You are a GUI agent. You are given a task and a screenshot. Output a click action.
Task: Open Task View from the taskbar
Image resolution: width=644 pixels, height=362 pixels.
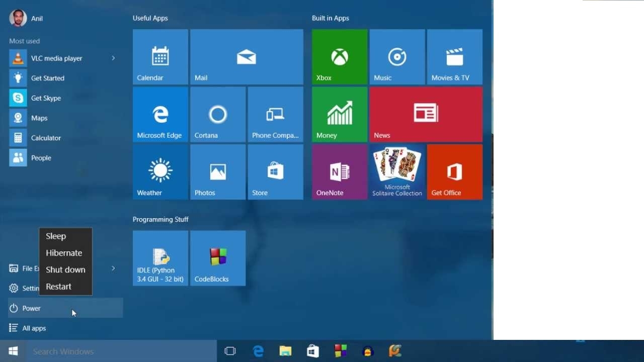point(230,351)
